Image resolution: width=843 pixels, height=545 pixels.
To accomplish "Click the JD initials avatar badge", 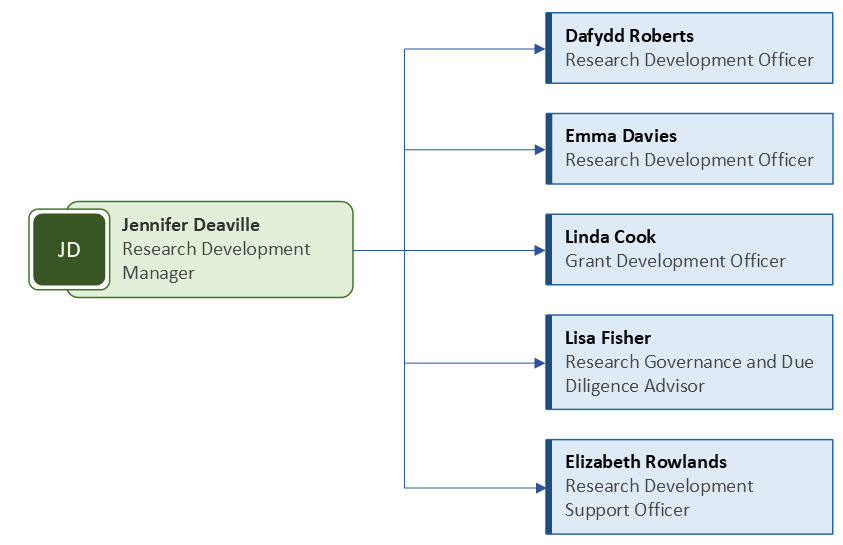I will pyautogui.click(x=69, y=249).
